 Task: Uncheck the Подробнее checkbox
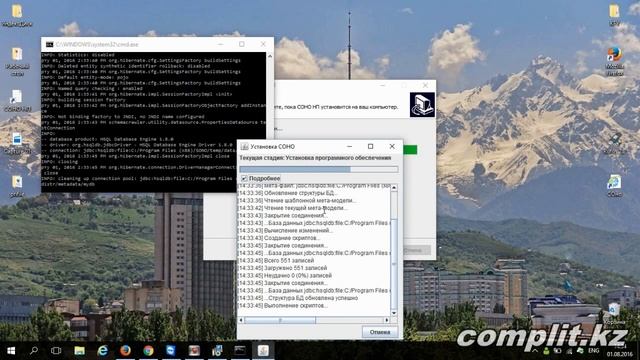[x=244, y=178]
